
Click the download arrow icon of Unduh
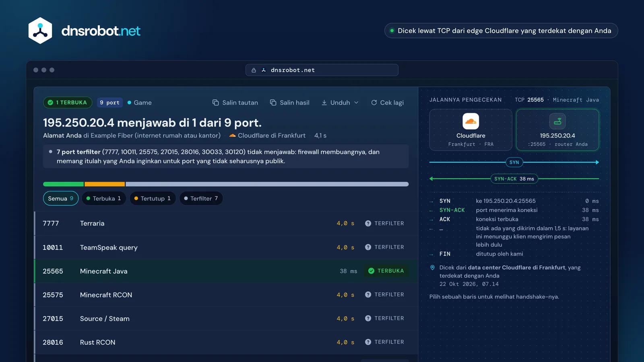pyautogui.click(x=324, y=103)
